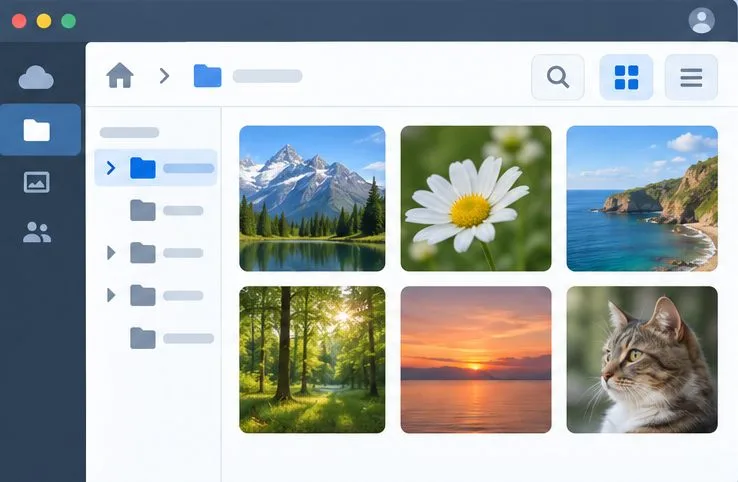Open the user account avatar
Image resolution: width=738 pixels, height=482 pixels.
pos(701,21)
